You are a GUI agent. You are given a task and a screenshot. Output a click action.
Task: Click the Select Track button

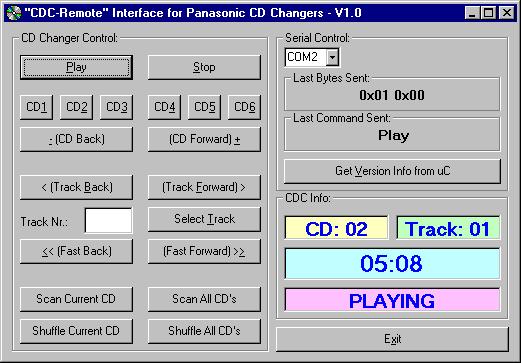point(204,219)
